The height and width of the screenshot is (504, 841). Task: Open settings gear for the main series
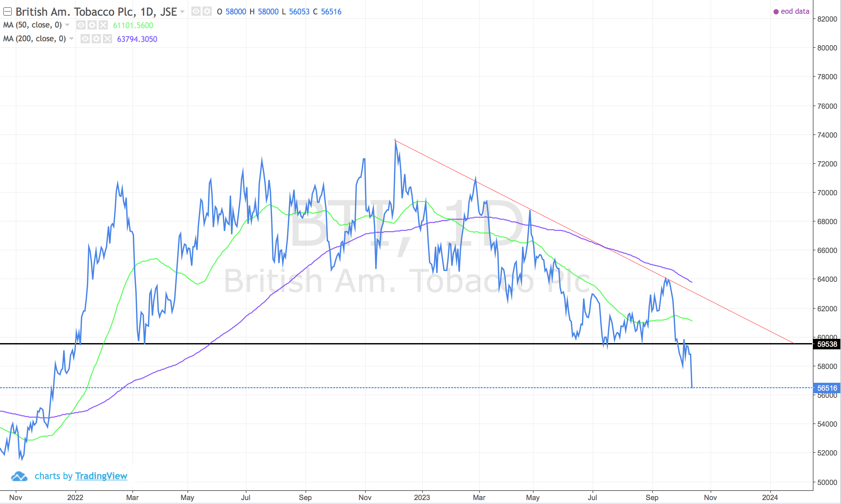point(207,11)
